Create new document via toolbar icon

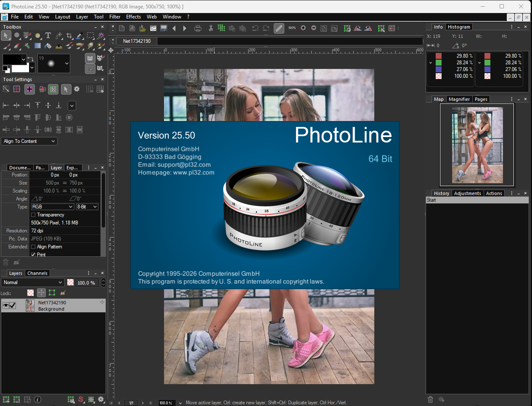(x=122, y=28)
